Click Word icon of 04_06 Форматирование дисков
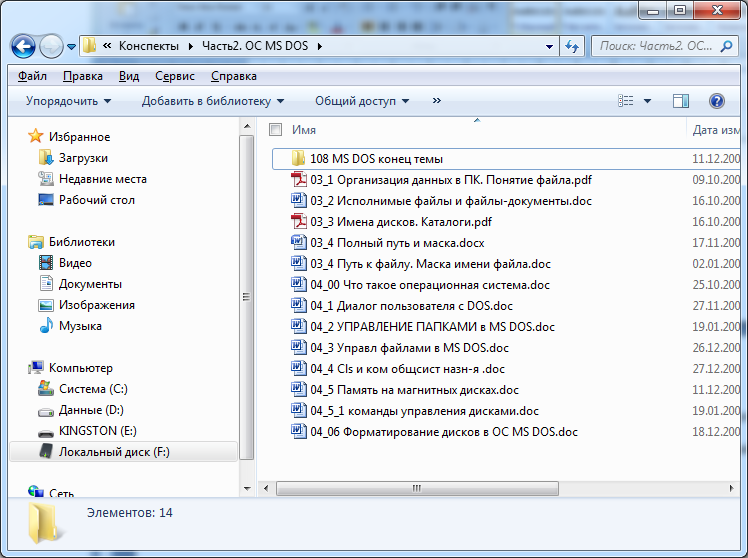 point(299,431)
